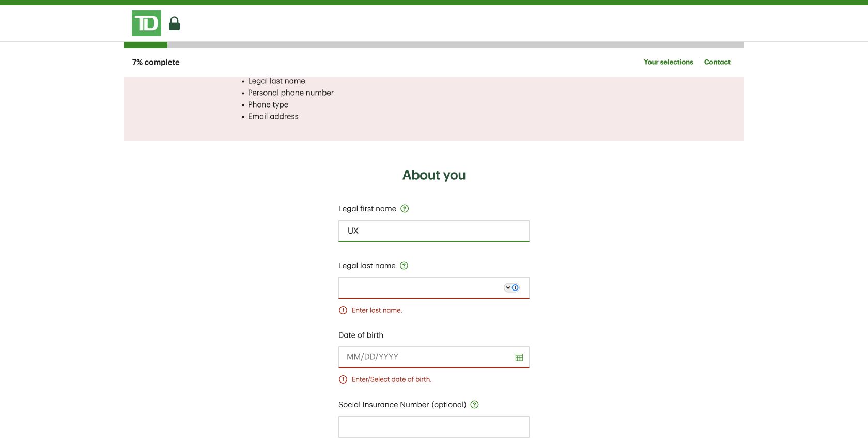868x443 pixels.
Task: Click the 'About you' heading
Action: 434,175
